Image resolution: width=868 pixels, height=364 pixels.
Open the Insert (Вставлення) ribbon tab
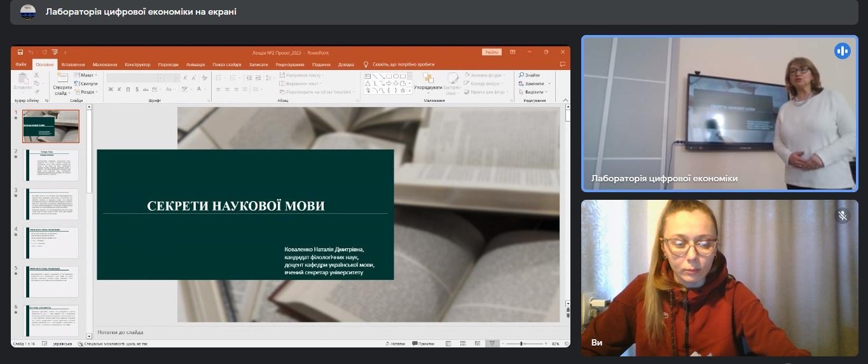tap(73, 64)
